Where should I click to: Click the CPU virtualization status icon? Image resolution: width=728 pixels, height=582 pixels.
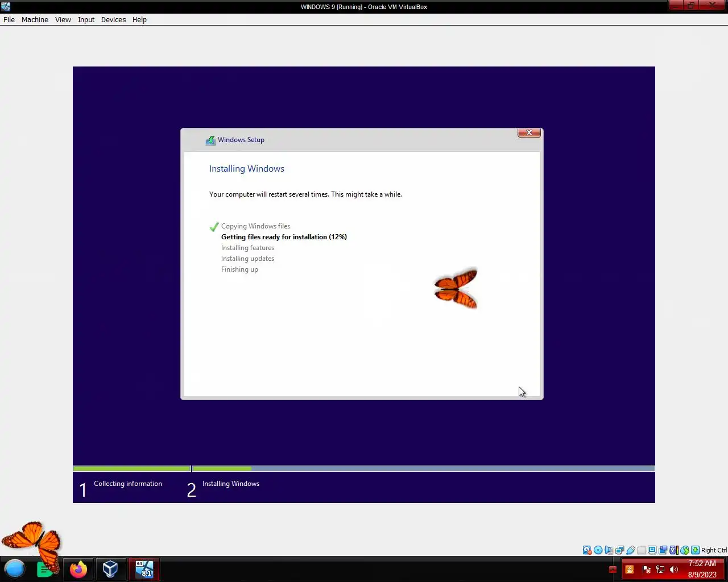click(x=674, y=550)
